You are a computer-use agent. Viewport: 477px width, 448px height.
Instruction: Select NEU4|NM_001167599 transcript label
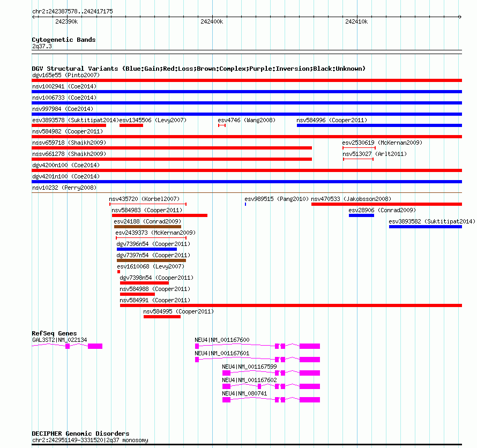point(249,367)
